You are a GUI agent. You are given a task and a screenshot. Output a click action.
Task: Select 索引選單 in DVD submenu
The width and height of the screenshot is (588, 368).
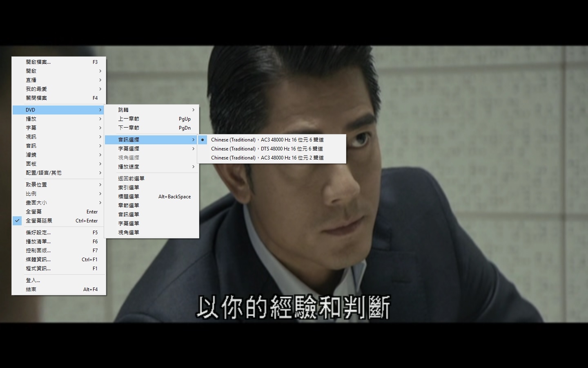click(x=151, y=188)
